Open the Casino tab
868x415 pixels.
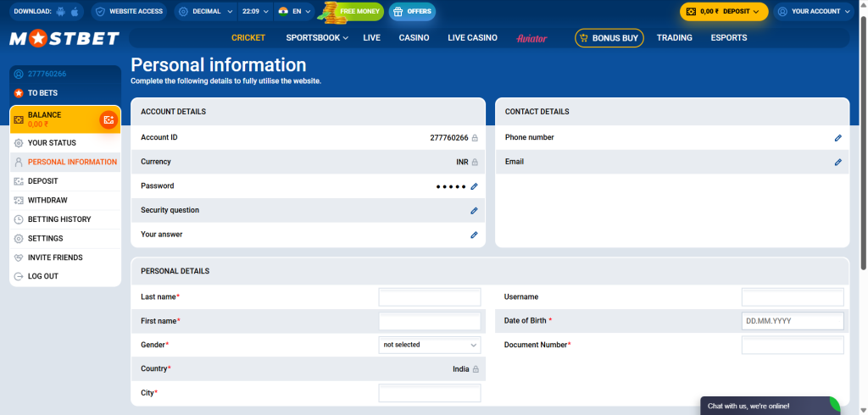point(414,38)
